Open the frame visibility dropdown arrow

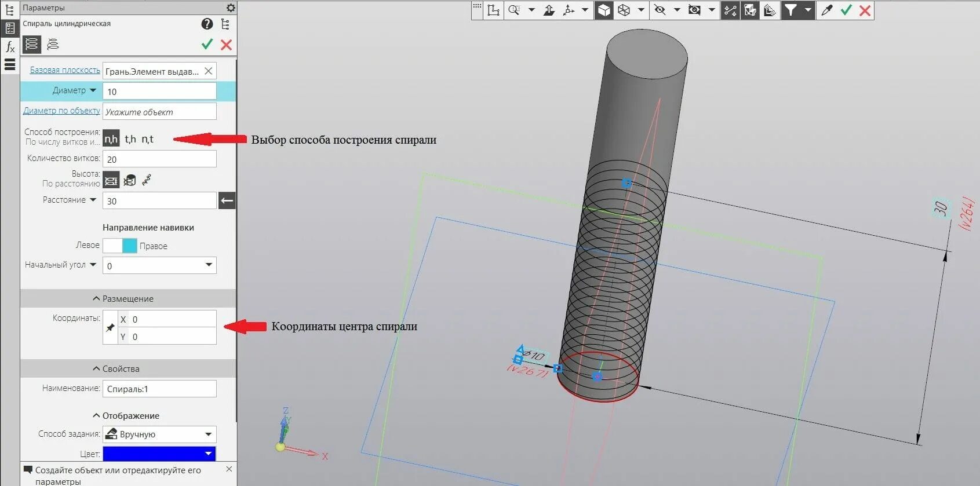pos(712,10)
